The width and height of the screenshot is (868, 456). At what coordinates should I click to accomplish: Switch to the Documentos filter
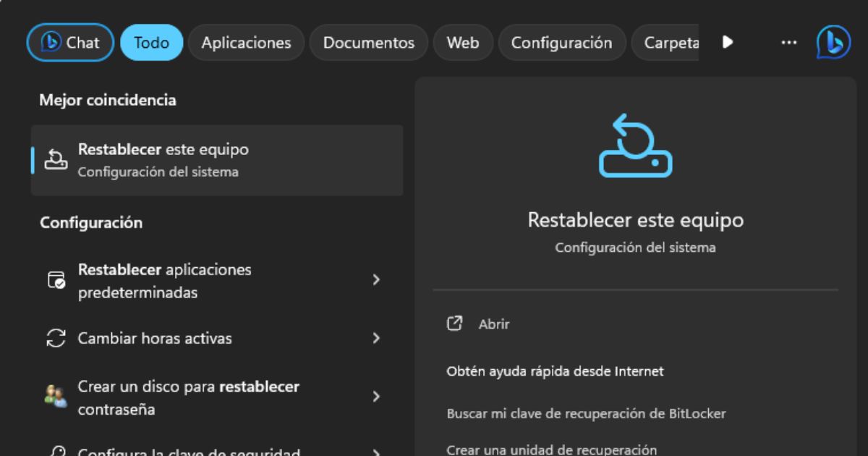click(369, 43)
